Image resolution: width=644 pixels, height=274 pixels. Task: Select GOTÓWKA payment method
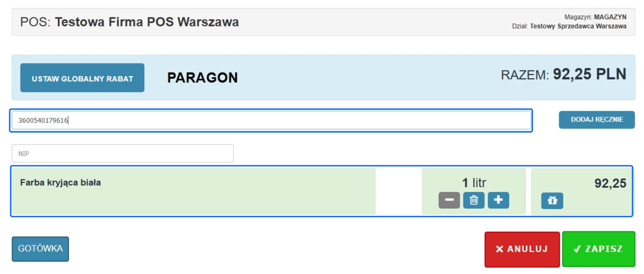[x=40, y=249]
